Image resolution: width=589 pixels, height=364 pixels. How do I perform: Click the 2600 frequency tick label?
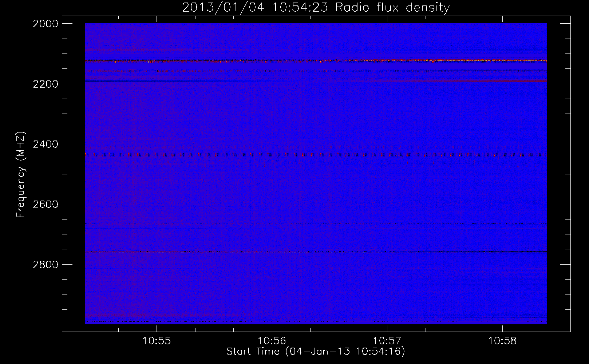[46, 204]
